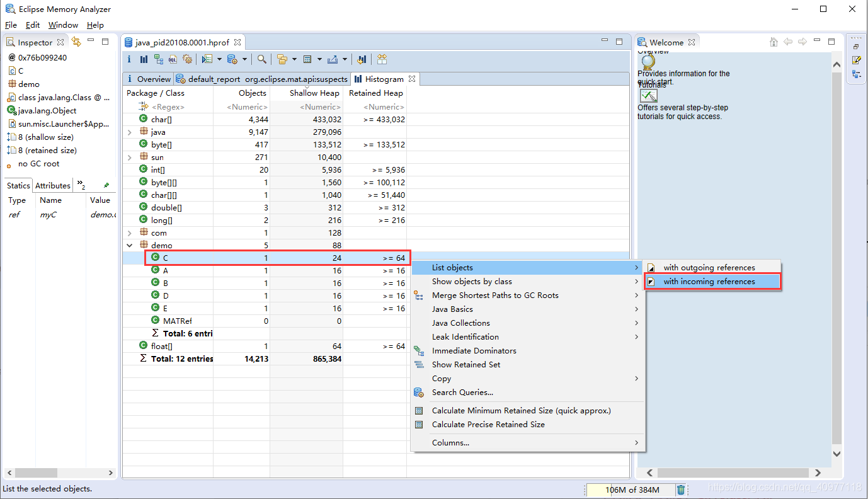Viewport: 868px width, 499px height.
Task: Expand the com package row
Action: click(130, 233)
